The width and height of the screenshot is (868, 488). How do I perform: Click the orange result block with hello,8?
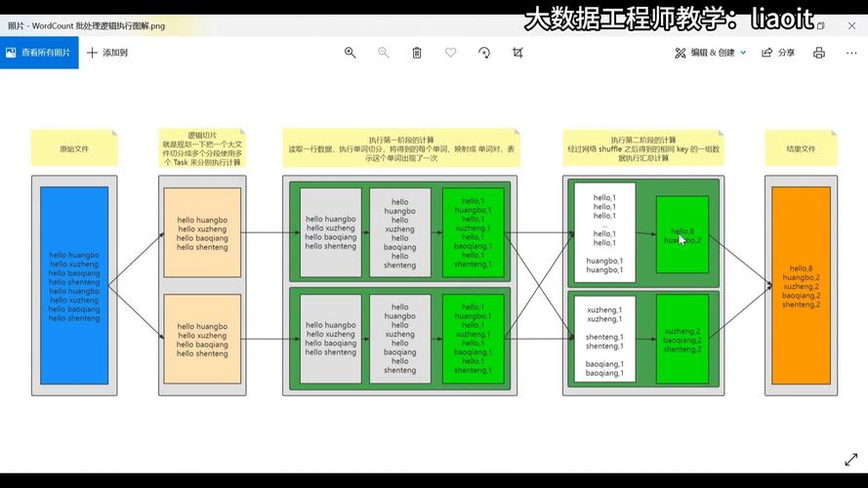point(801,286)
